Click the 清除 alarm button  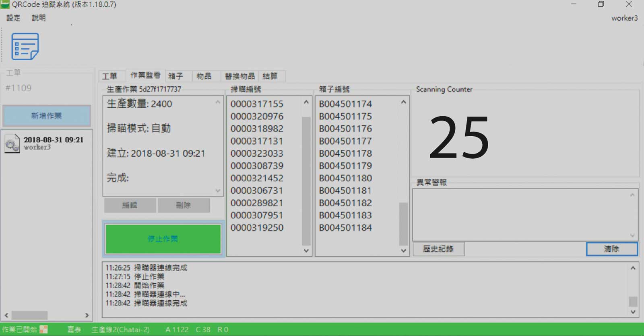click(611, 249)
